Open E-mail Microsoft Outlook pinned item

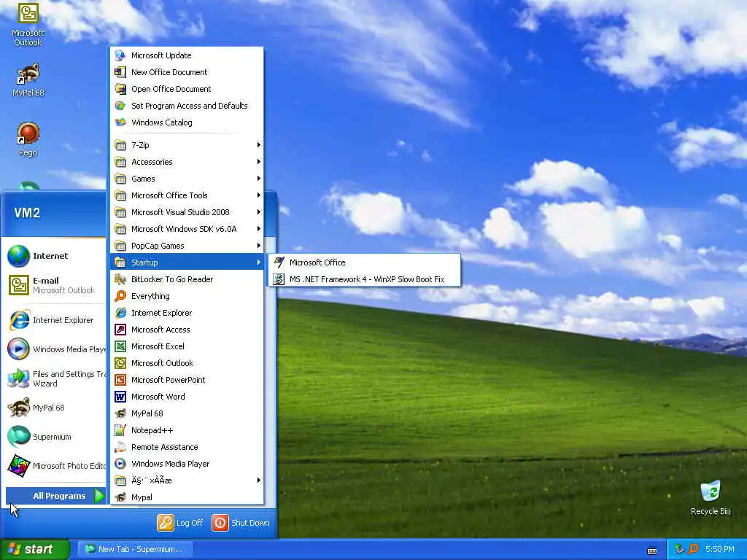55,285
